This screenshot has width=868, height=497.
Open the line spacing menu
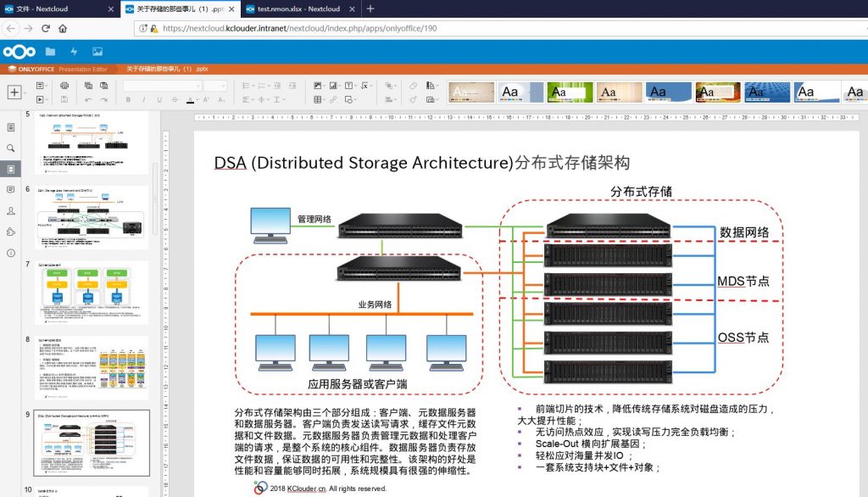pyautogui.click(x=278, y=100)
